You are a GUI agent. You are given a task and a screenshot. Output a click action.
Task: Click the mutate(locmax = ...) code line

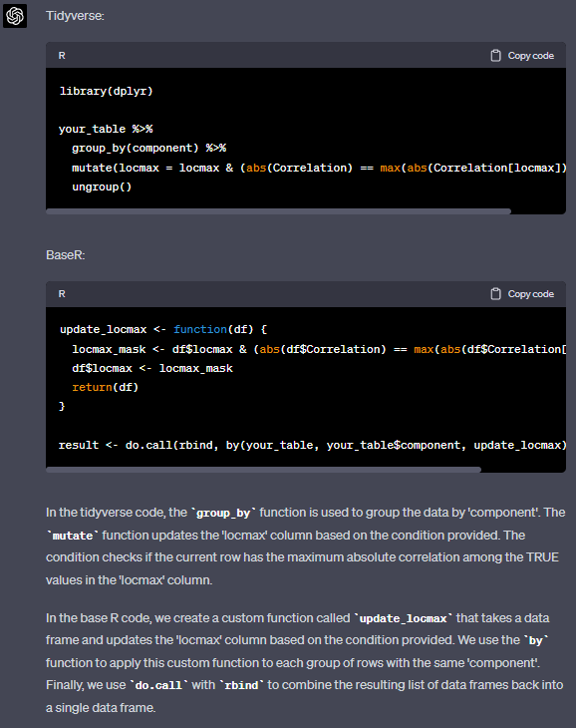(x=319, y=168)
